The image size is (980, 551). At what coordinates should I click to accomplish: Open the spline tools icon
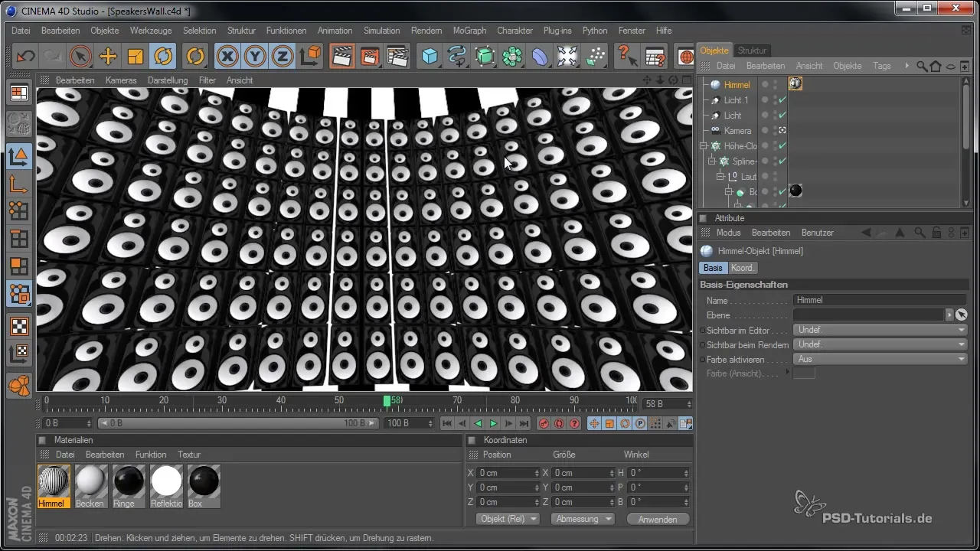click(x=458, y=56)
